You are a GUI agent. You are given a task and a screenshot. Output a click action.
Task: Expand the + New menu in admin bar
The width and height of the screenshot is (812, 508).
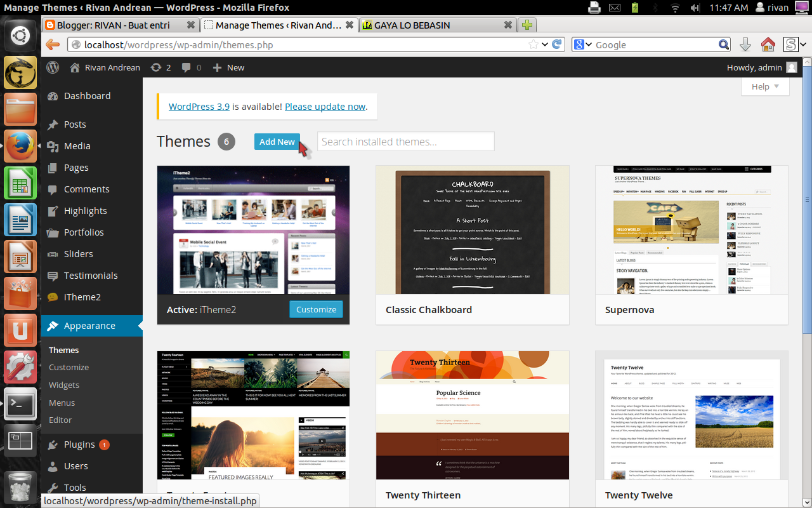228,67
